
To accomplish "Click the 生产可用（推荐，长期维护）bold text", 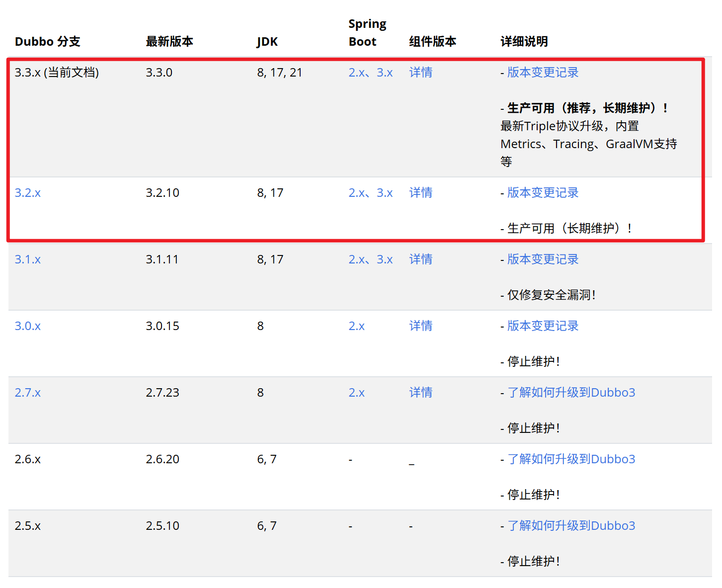I will [x=587, y=108].
